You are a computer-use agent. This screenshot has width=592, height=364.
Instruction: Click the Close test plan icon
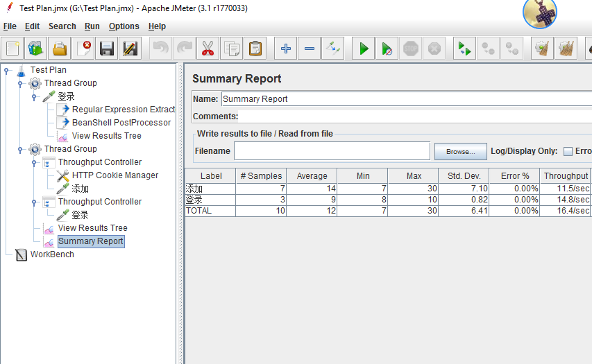(x=83, y=49)
